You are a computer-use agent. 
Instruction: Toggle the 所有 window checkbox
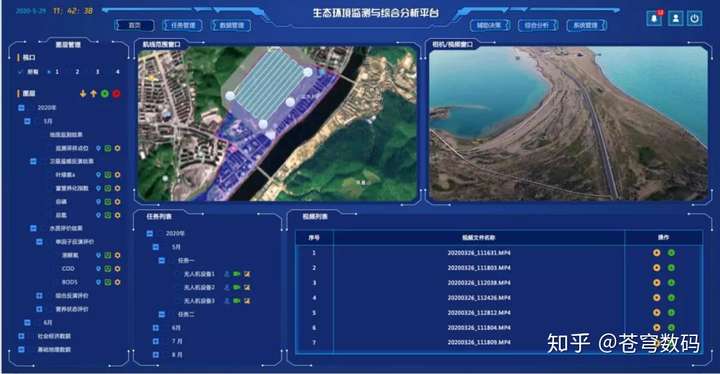click(20, 72)
